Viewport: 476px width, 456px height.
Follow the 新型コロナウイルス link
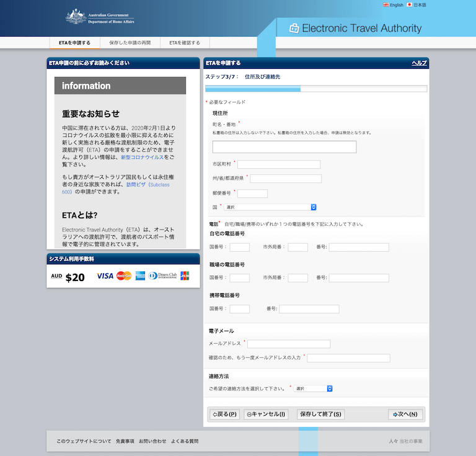[142, 157]
